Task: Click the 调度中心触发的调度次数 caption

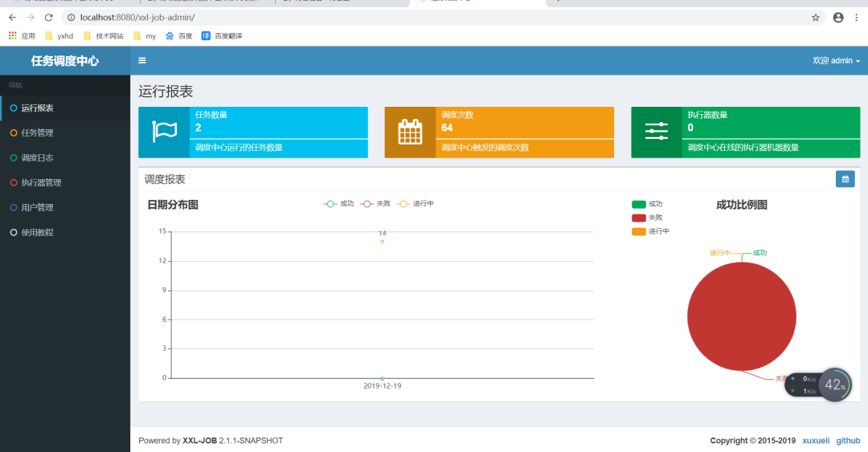Action: pyautogui.click(x=485, y=148)
